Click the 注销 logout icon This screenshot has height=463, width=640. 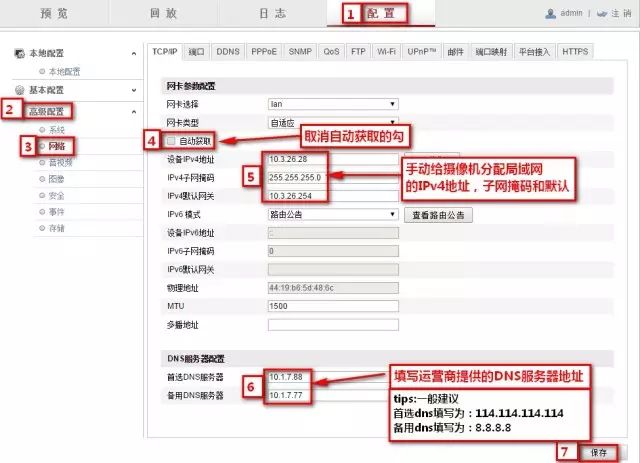[600, 14]
